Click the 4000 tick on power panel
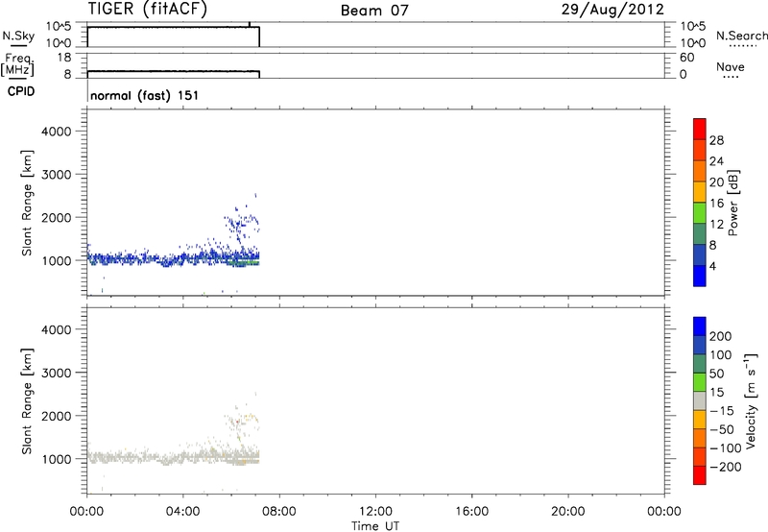Screen dimensions: 768x532 coord(56,132)
